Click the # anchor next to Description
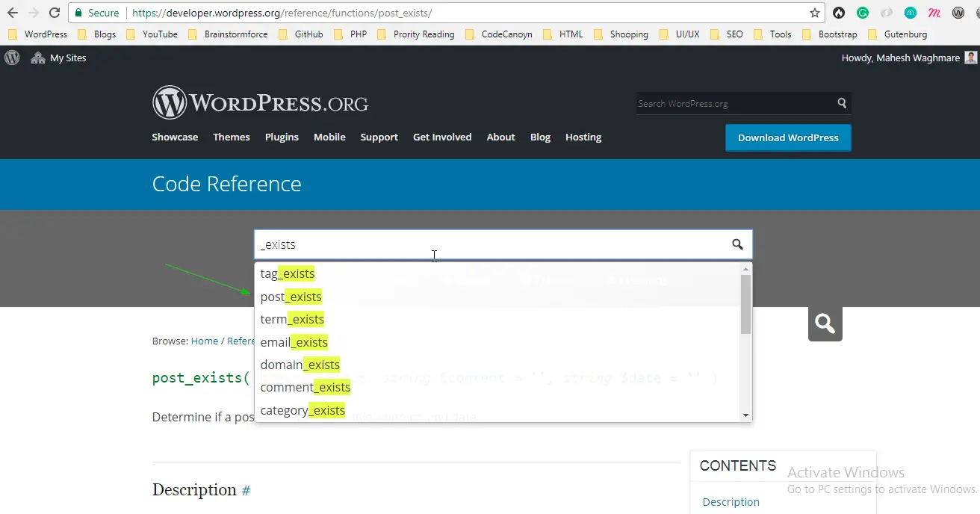Image resolution: width=980 pixels, height=514 pixels. (x=246, y=490)
